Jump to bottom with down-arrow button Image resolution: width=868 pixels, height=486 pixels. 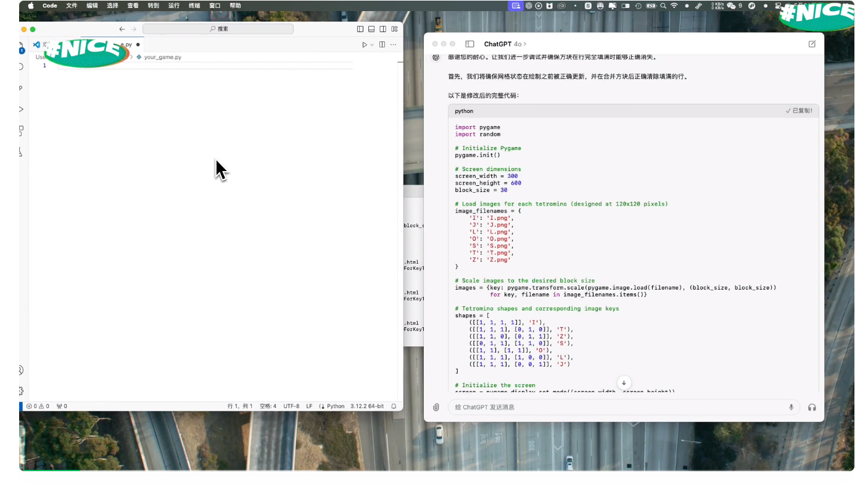[x=624, y=383]
